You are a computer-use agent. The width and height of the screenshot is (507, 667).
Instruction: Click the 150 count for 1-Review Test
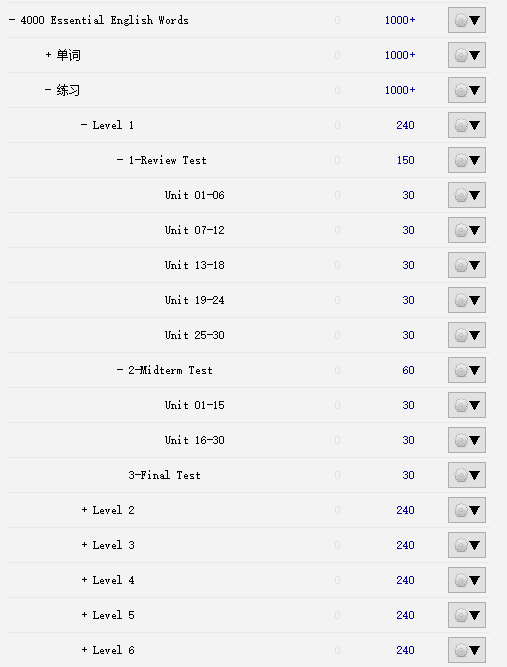[405, 160]
